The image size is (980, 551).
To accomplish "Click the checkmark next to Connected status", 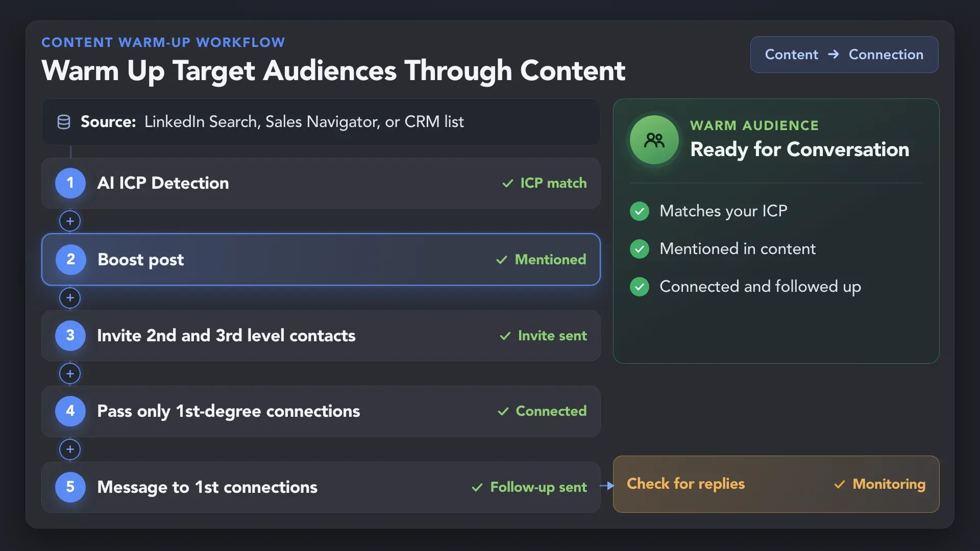I will tap(503, 411).
